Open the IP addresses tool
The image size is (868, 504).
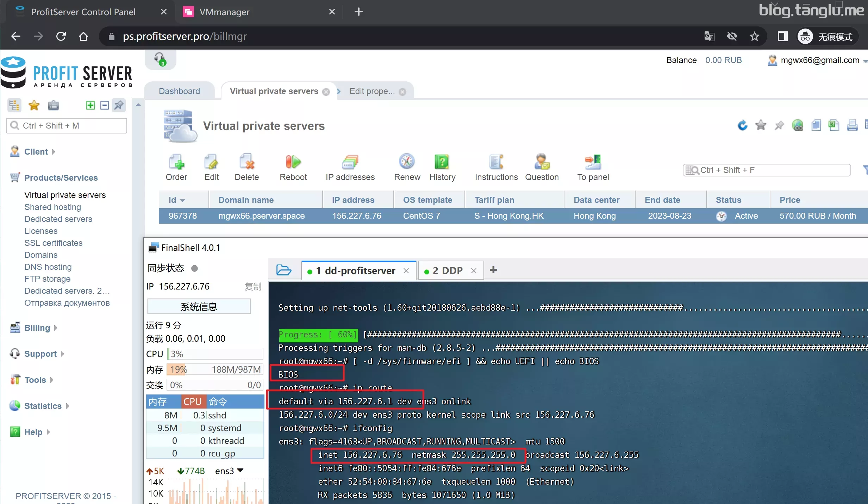(350, 162)
